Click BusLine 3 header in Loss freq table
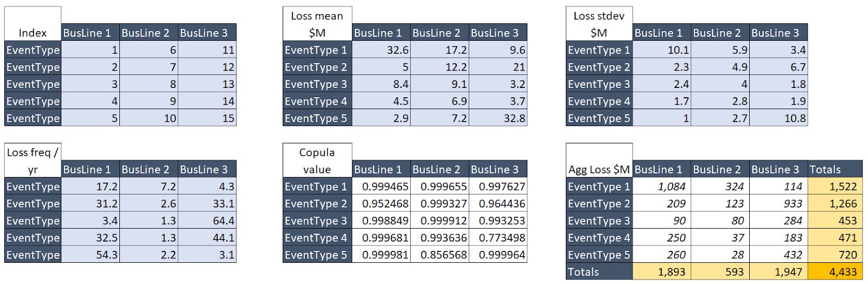The image size is (868, 284). (x=207, y=169)
